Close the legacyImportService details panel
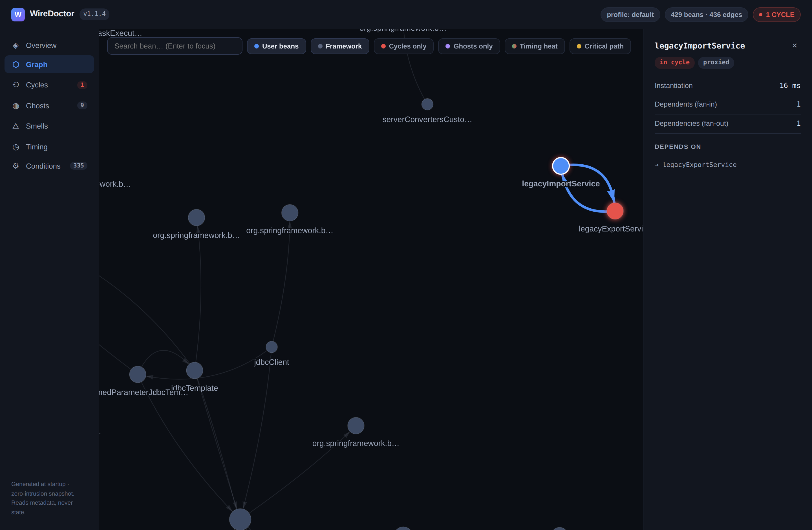Screen dimensions: 812x530 [795, 45]
